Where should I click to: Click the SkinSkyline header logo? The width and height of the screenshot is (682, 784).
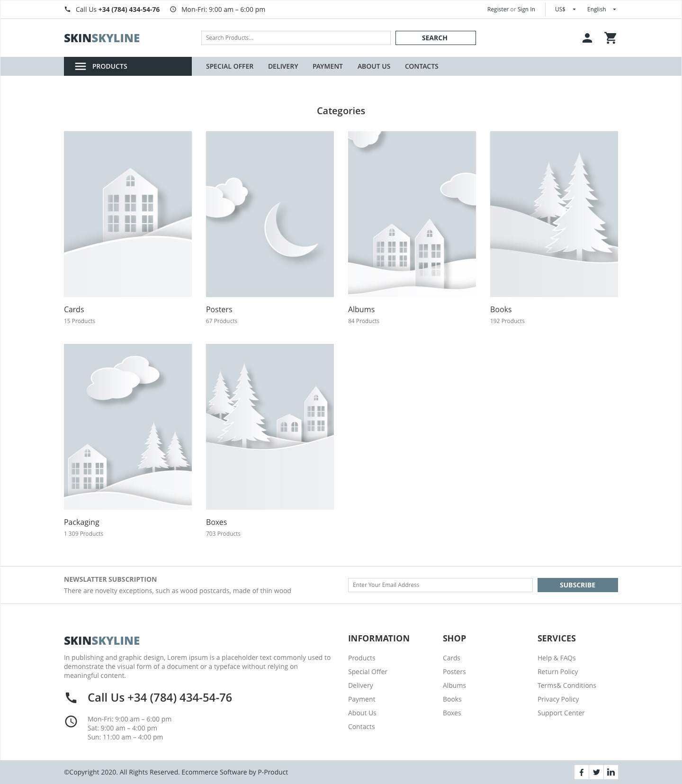pos(102,38)
